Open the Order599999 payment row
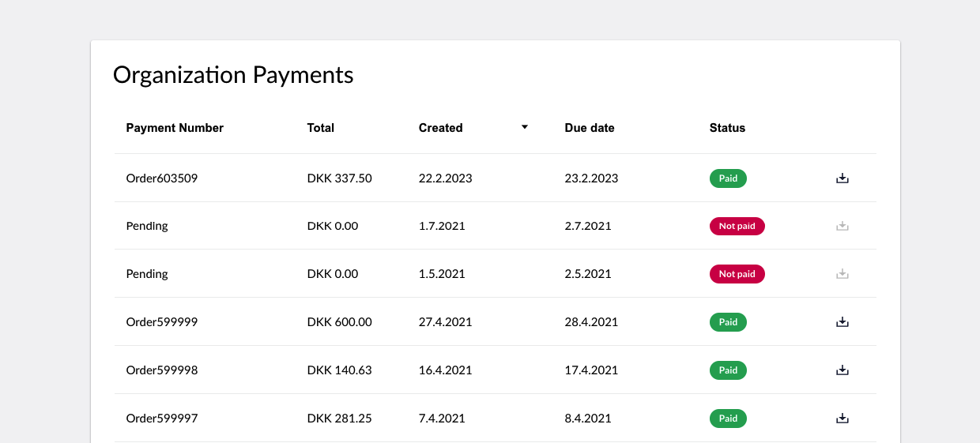 (x=496, y=322)
